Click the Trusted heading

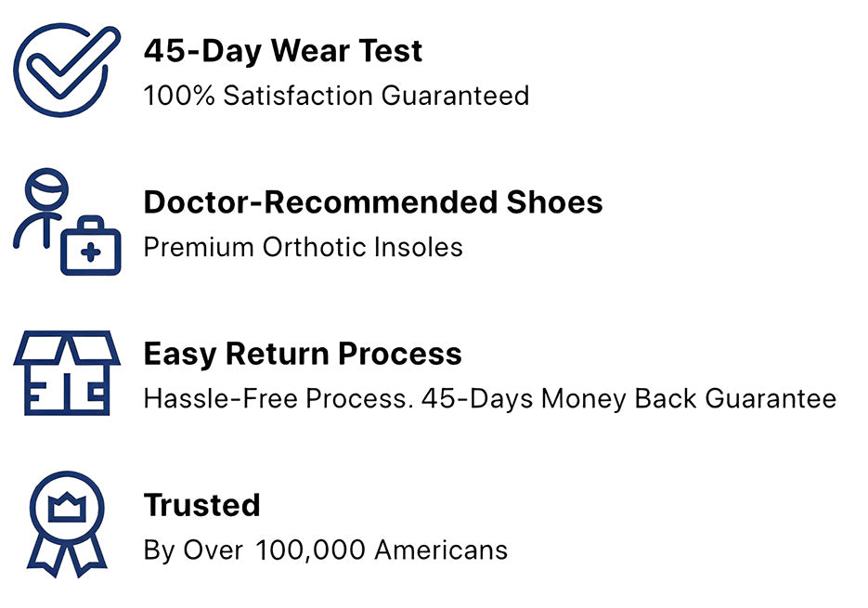click(201, 504)
